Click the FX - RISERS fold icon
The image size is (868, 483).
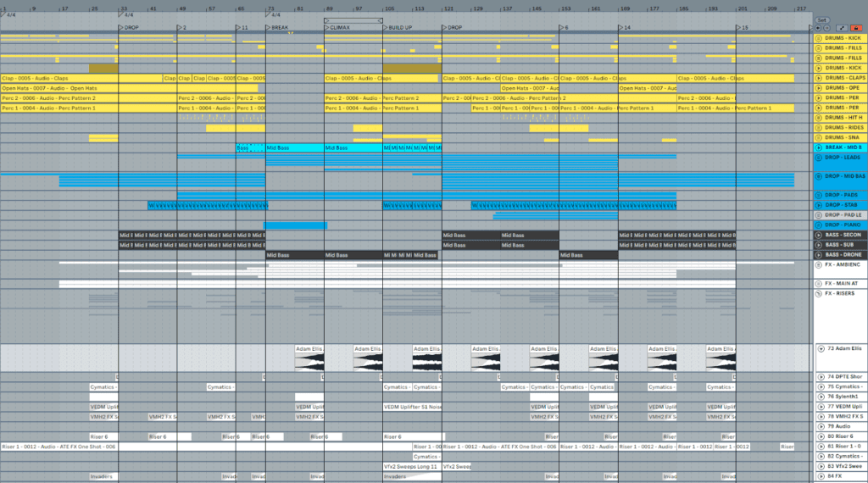click(x=819, y=294)
